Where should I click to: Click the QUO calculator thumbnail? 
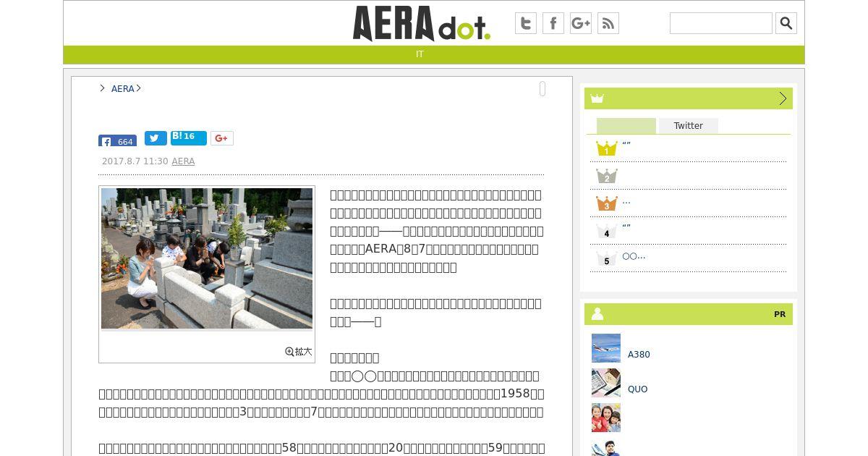pos(606,383)
